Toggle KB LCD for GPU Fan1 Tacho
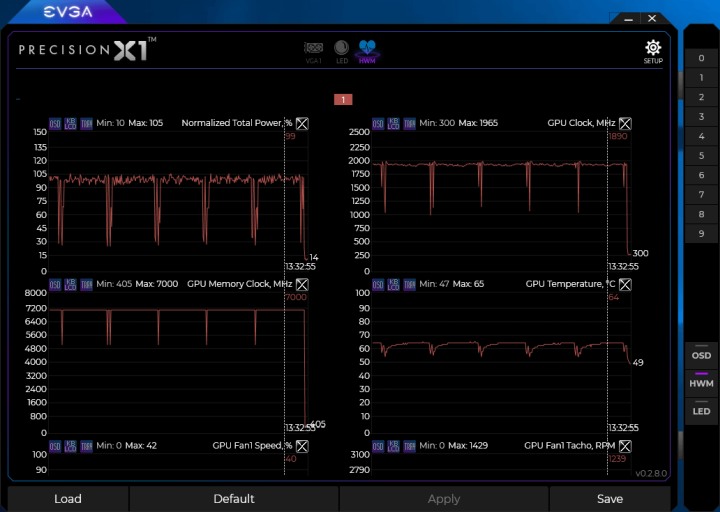The height and width of the screenshot is (512, 720). click(x=393, y=446)
